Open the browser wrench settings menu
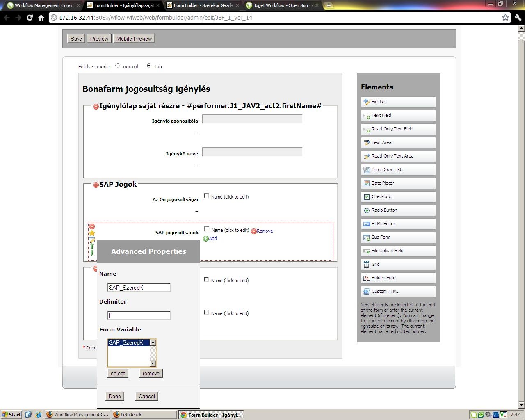Screen dimensions: 525x420 pos(518,18)
